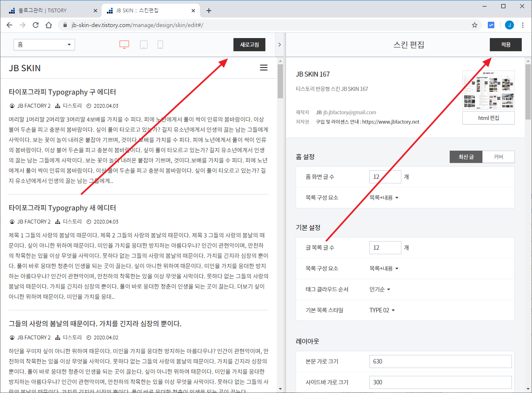Open post 타이포그라피 Typography 새 에디터
This screenshot has height=393, width=532.
pos(62,208)
